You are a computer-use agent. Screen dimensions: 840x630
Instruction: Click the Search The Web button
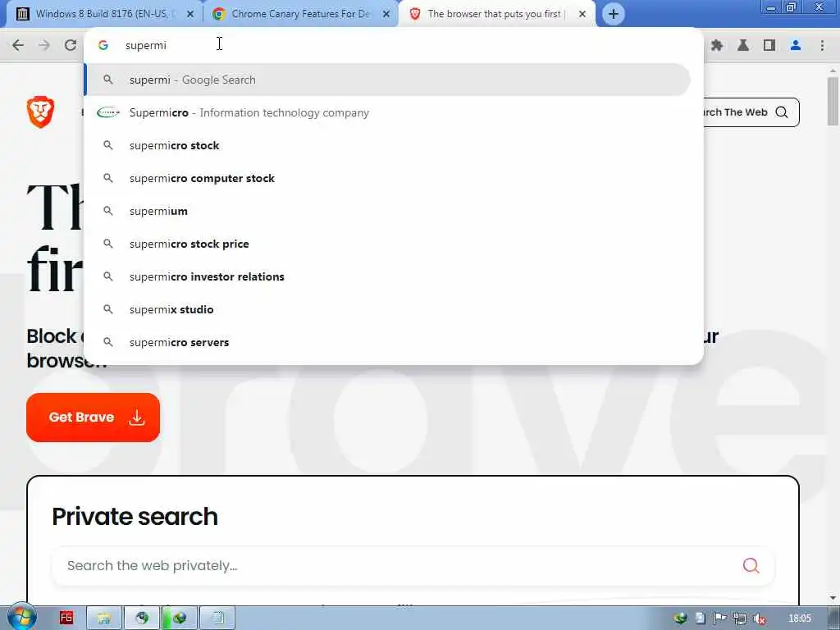click(750, 112)
